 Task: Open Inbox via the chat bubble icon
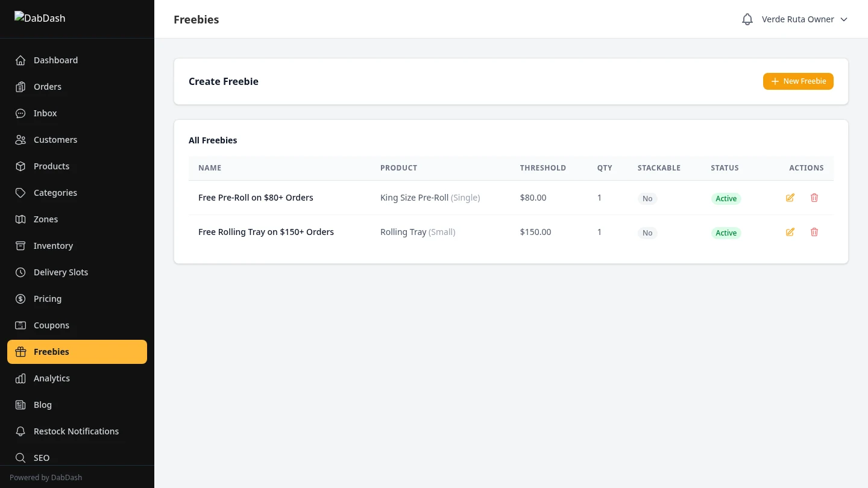tap(20, 113)
